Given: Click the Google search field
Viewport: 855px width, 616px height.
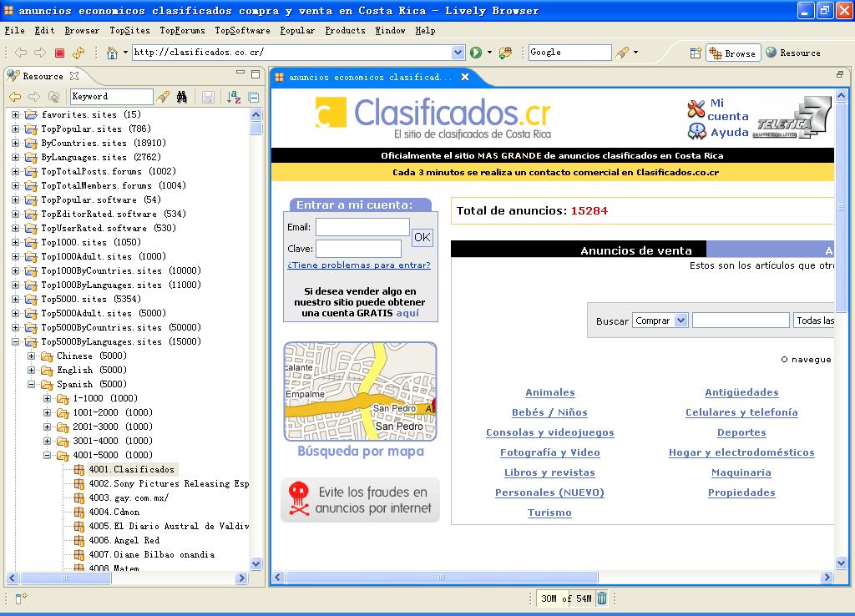Looking at the screenshot, I should pyautogui.click(x=569, y=53).
